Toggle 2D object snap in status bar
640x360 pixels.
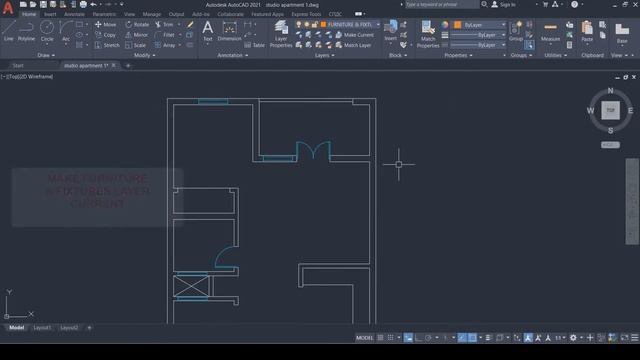472,338
